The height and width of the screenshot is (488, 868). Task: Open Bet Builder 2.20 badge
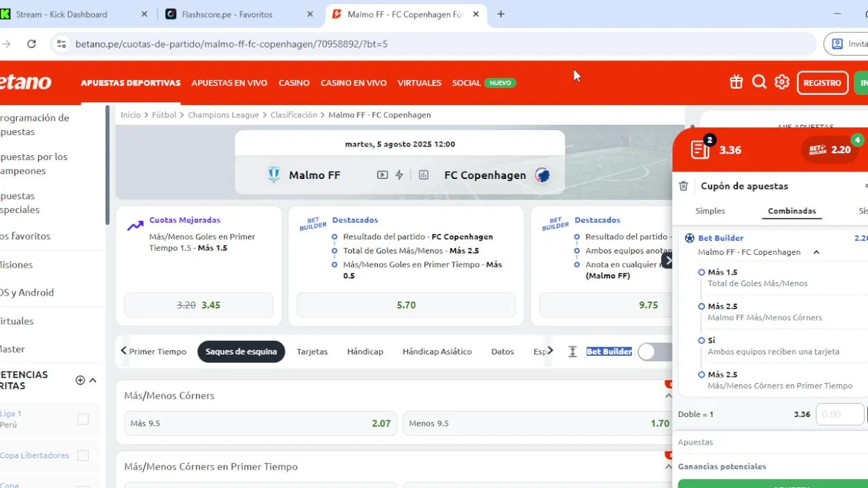point(830,150)
